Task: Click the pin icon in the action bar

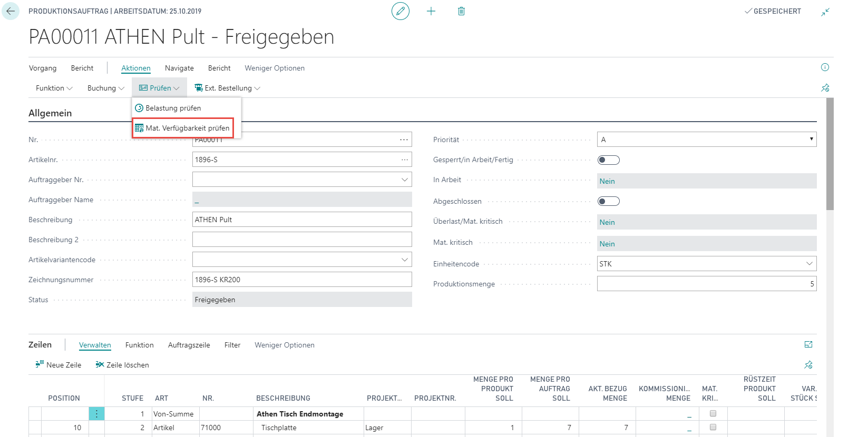Action: [825, 88]
